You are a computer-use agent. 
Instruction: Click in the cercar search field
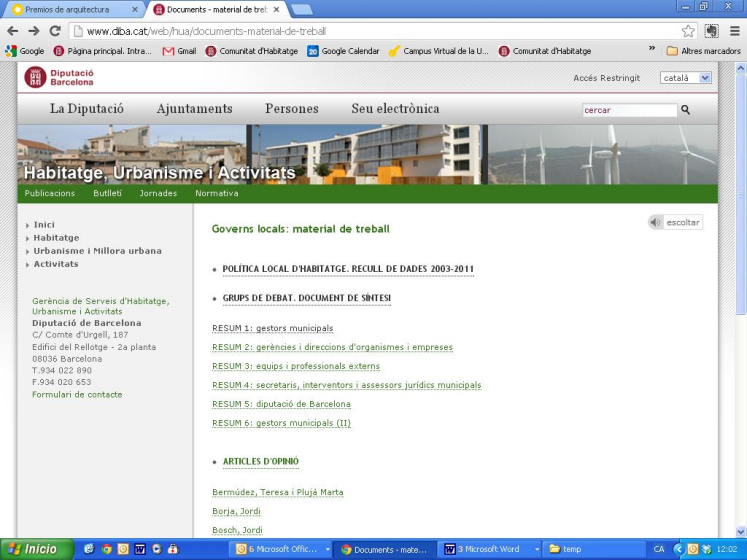(x=629, y=110)
